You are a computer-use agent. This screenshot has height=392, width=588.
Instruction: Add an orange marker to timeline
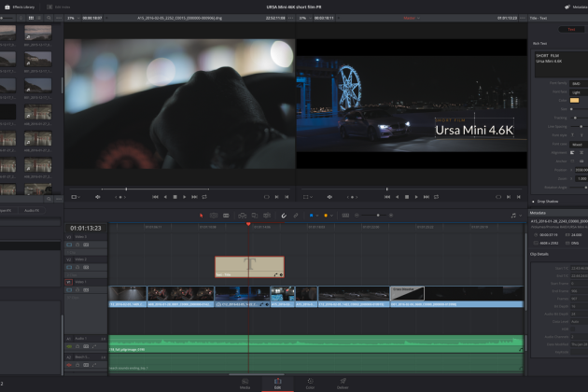click(x=326, y=216)
